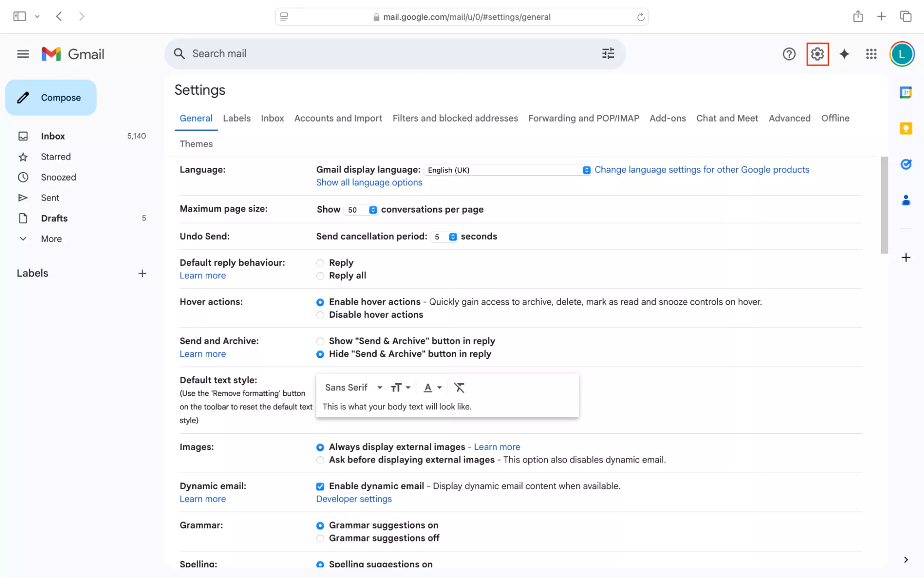Viewport: 924px width, 578px height.
Task: Open the Google apps grid
Action: pyautogui.click(x=871, y=54)
